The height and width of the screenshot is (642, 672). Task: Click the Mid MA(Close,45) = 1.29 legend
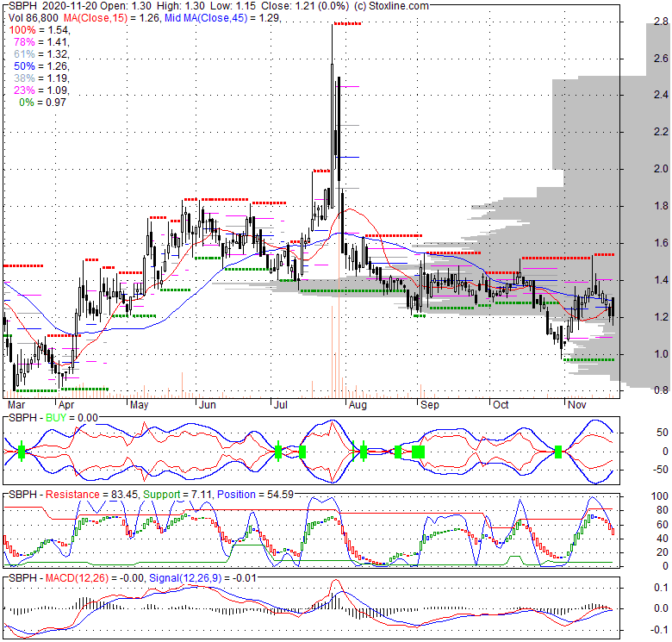tap(222, 18)
